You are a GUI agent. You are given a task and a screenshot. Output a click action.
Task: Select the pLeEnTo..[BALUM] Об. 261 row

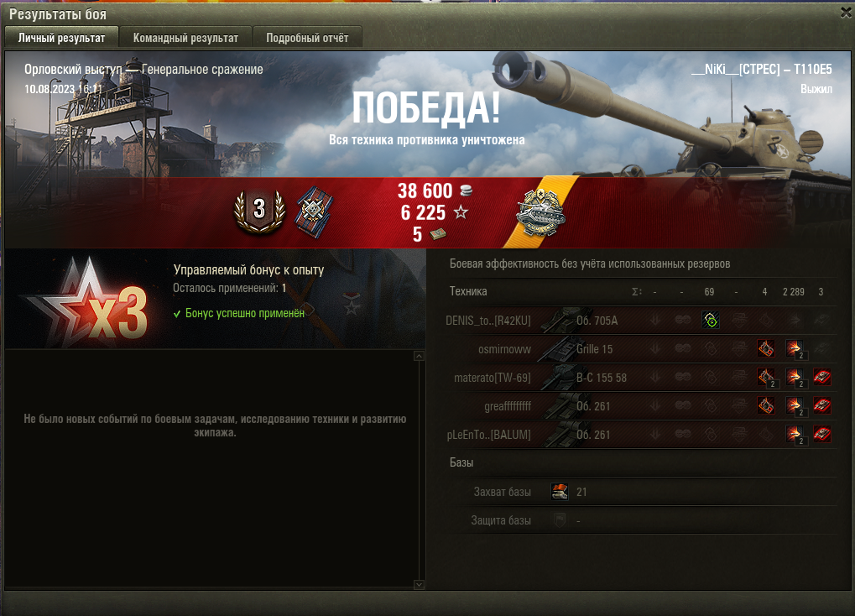pos(639,435)
